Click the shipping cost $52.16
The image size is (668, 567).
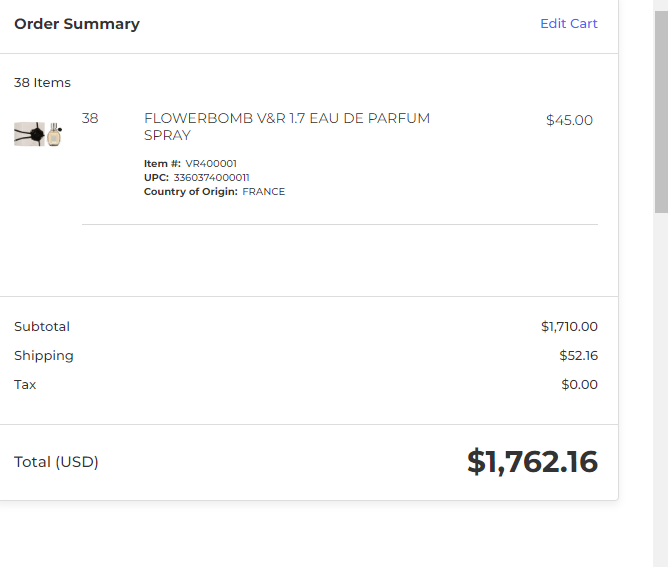tap(579, 356)
